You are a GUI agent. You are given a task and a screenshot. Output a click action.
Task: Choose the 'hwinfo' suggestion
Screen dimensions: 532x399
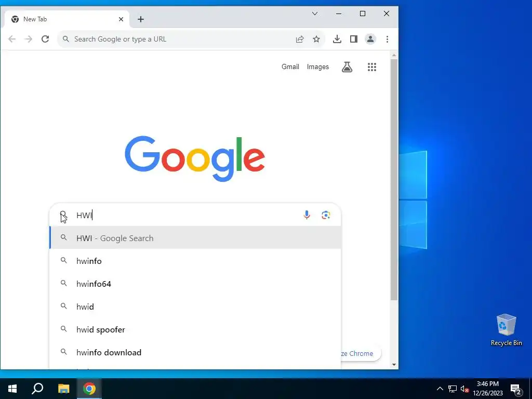195,261
